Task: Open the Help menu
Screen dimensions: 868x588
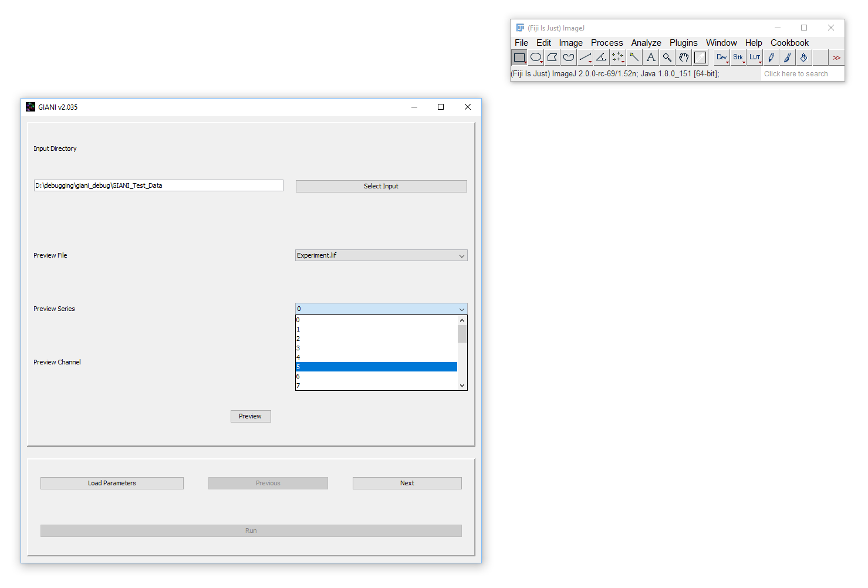Action: click(754, 43)
